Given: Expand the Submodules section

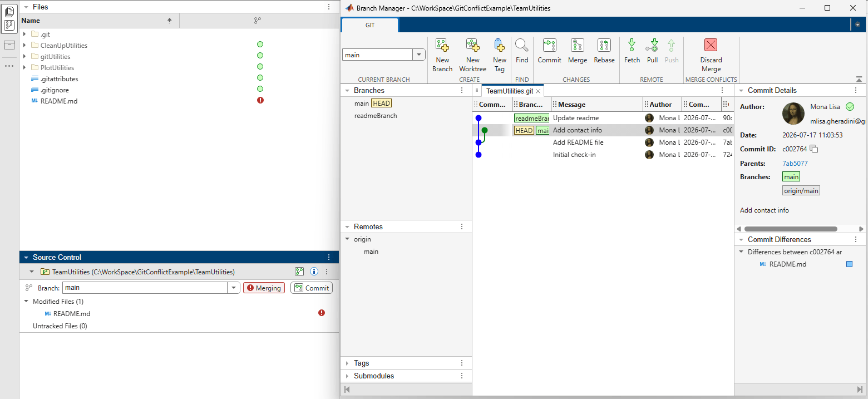Looking at the screenshot, I should 347,376.
